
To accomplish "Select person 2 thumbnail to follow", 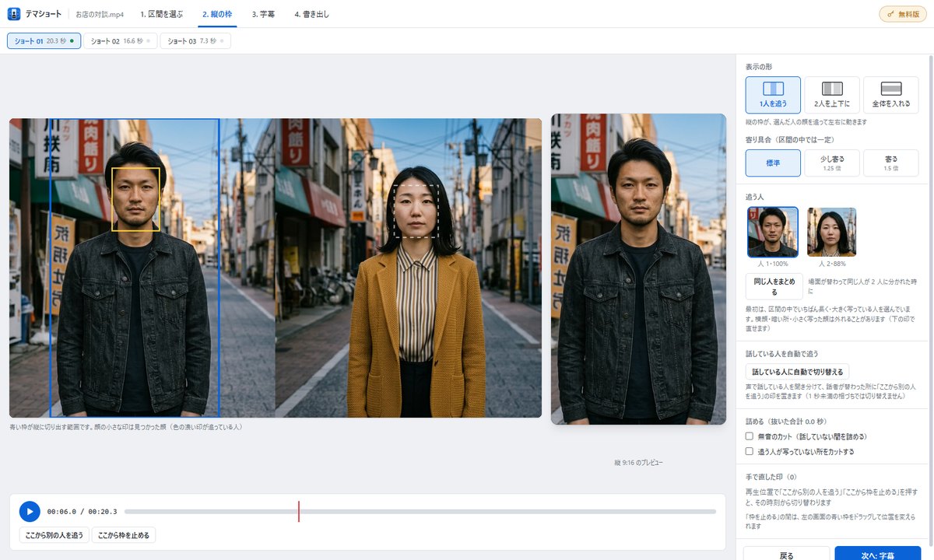I will click(x=832, y=232).
